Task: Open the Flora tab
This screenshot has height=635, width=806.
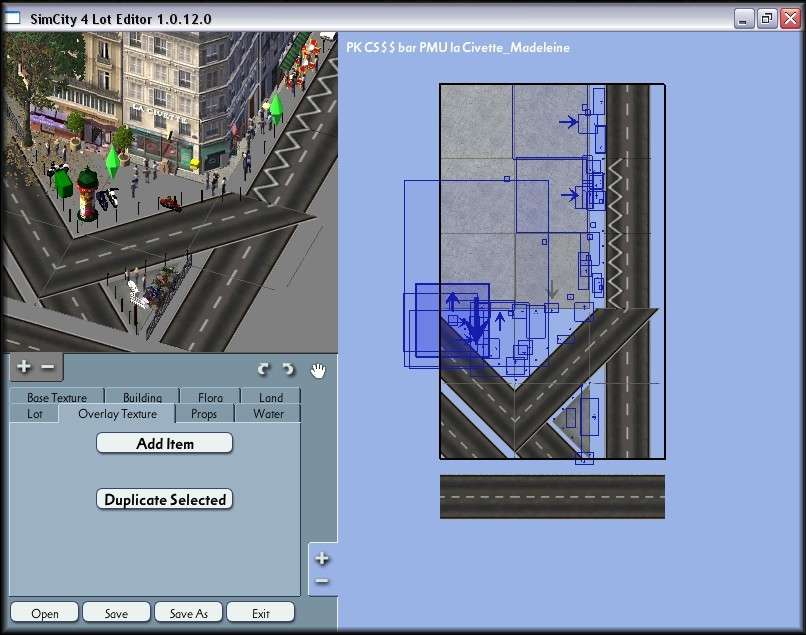Action: point(210,397)
